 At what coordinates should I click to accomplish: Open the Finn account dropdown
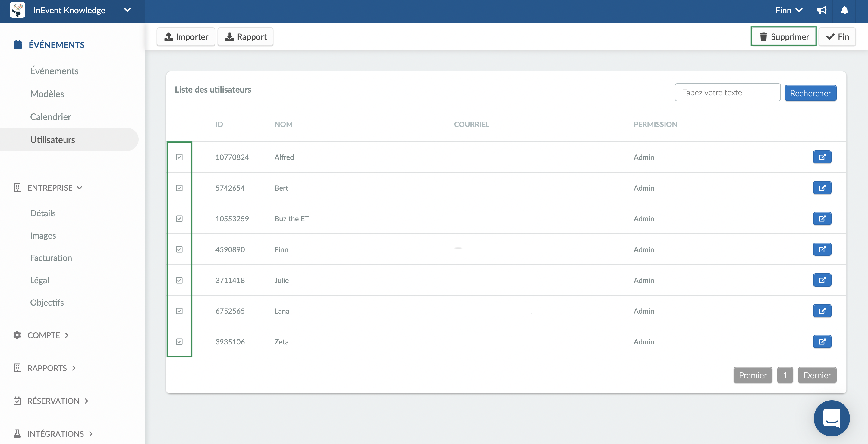(788, 11)
